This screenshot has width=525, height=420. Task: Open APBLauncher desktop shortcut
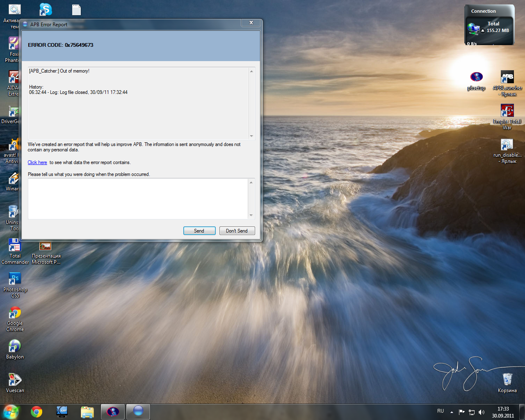click(507, 78)
